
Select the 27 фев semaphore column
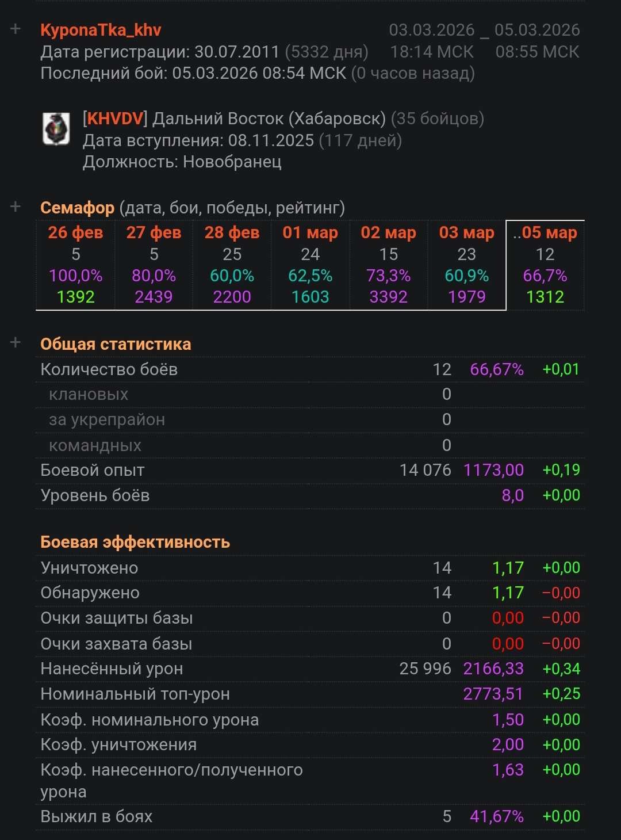tap(154, 265)
